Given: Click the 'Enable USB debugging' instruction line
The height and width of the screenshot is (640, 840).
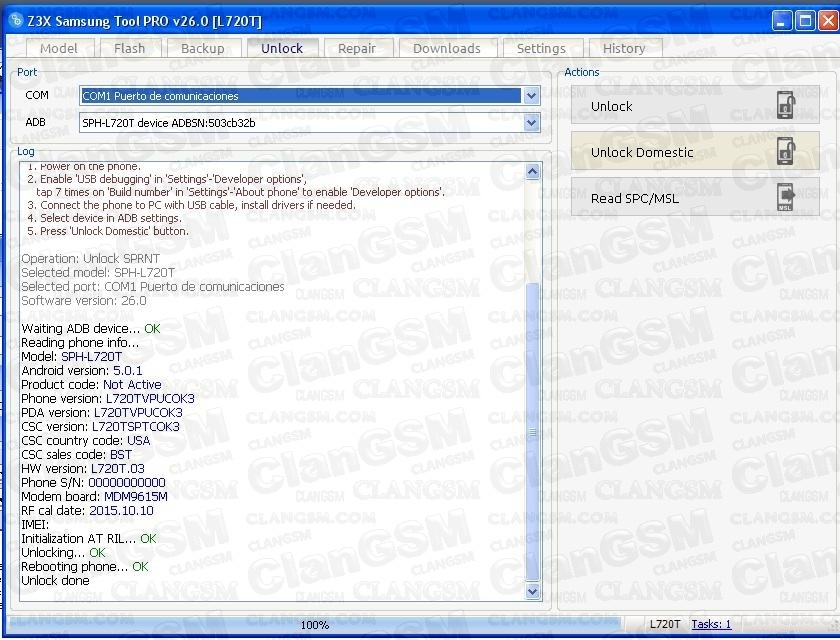Looking at the screenshot, I should 167,179.
